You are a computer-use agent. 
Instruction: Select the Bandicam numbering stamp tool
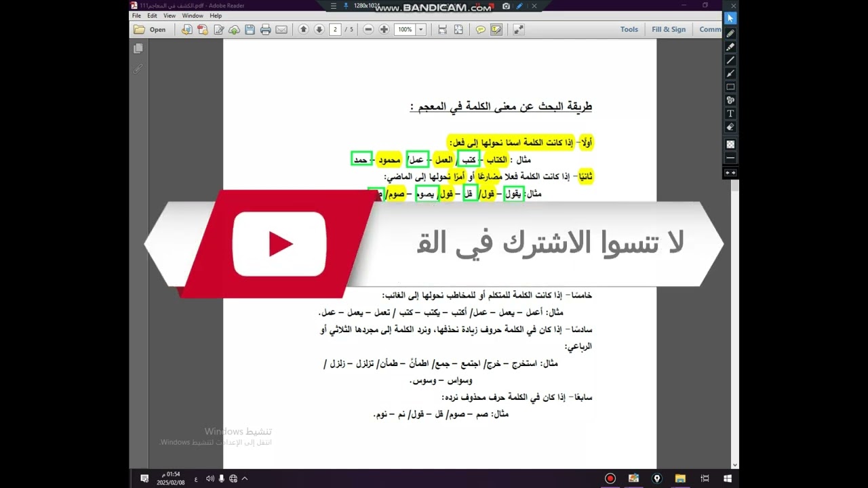pos(730,100)
